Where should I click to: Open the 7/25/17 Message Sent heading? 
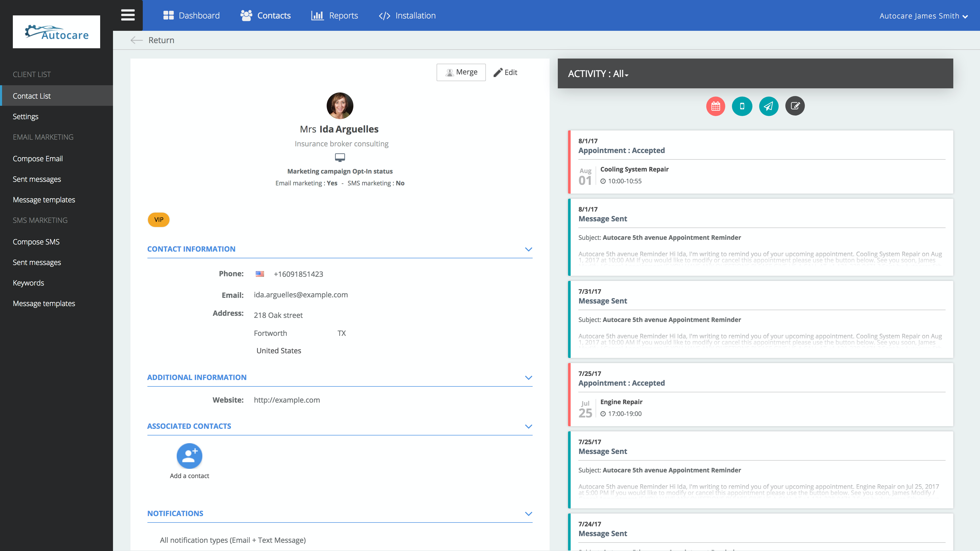602,451
